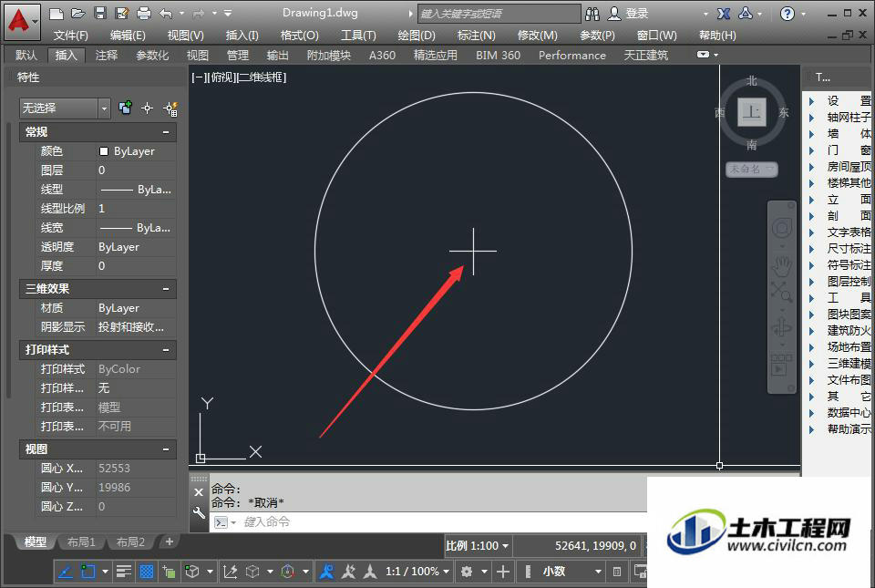Collapse the 常规 section in Properties

click(x=166, y=132)
